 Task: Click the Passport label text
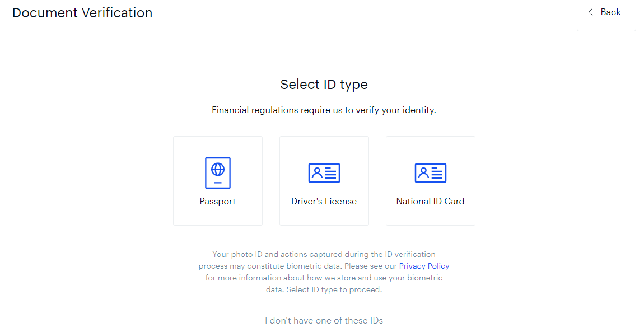point(217,201)
